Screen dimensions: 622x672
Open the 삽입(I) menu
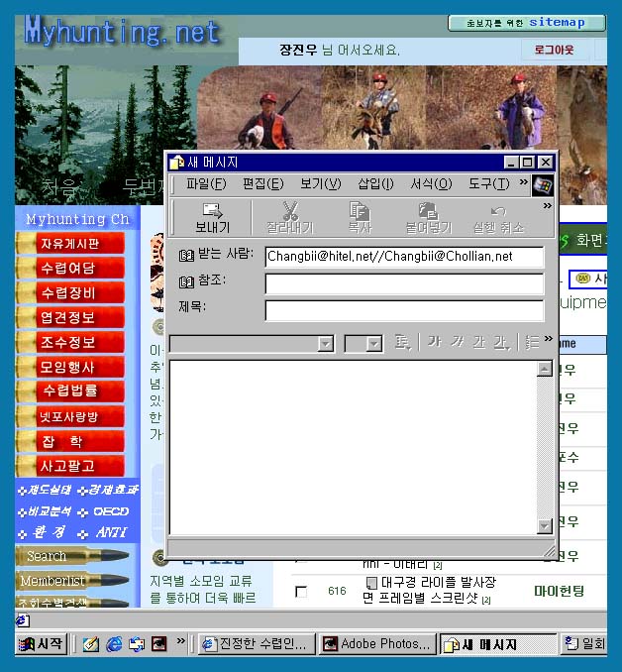click(x=375, y=184)
